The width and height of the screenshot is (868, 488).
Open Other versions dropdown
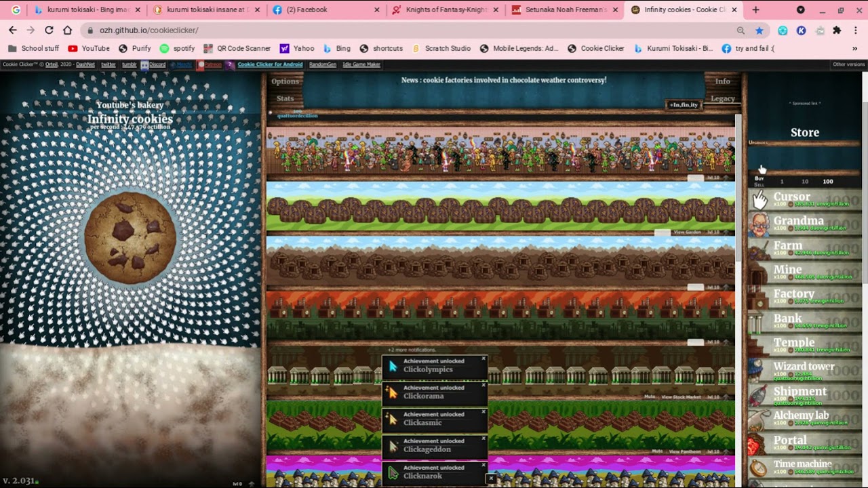pos(849,64)
